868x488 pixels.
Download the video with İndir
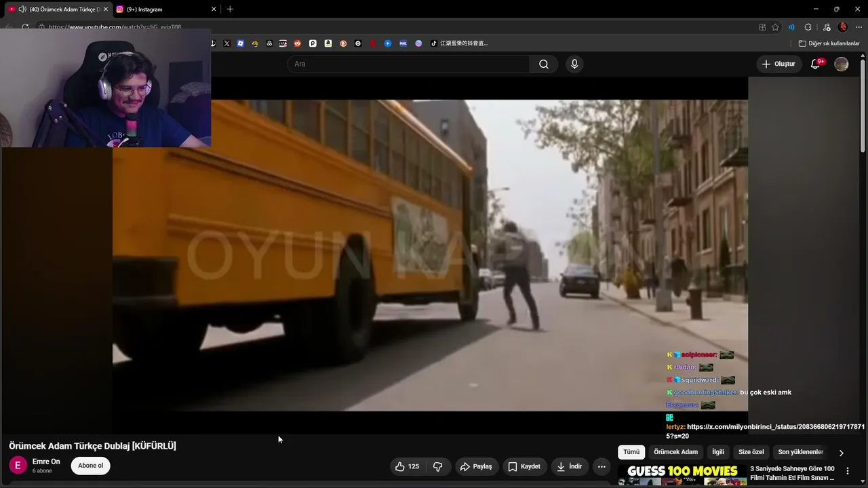point(569,466)
